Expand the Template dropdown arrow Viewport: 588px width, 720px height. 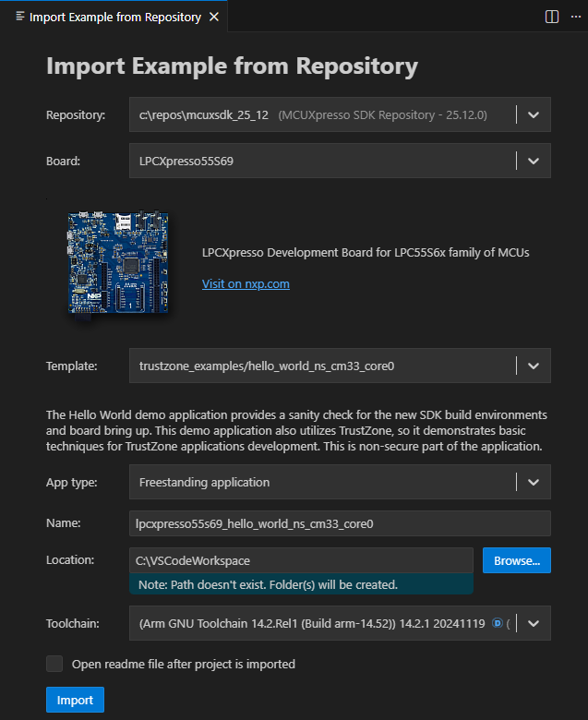point(534,366)
